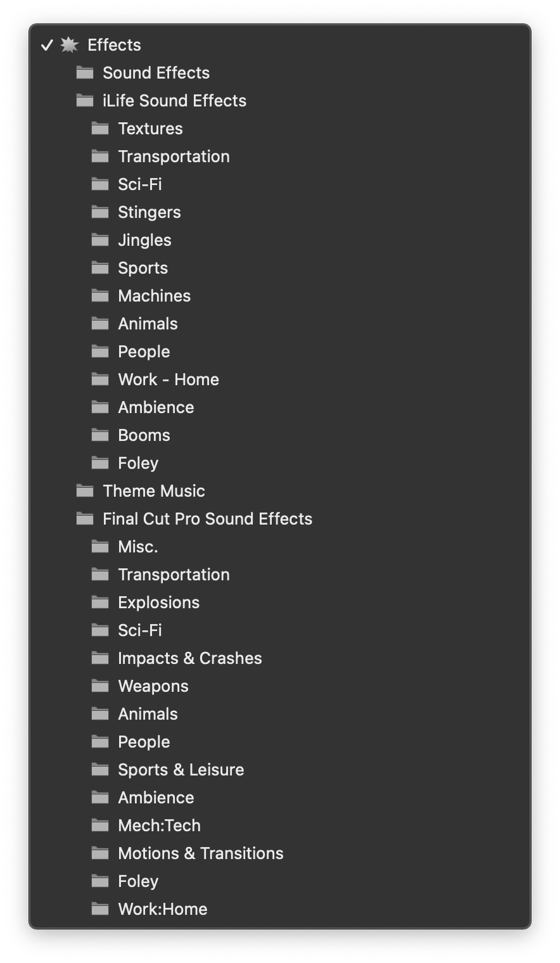Choose the Booms sound effects category

(x=280, y=435)
